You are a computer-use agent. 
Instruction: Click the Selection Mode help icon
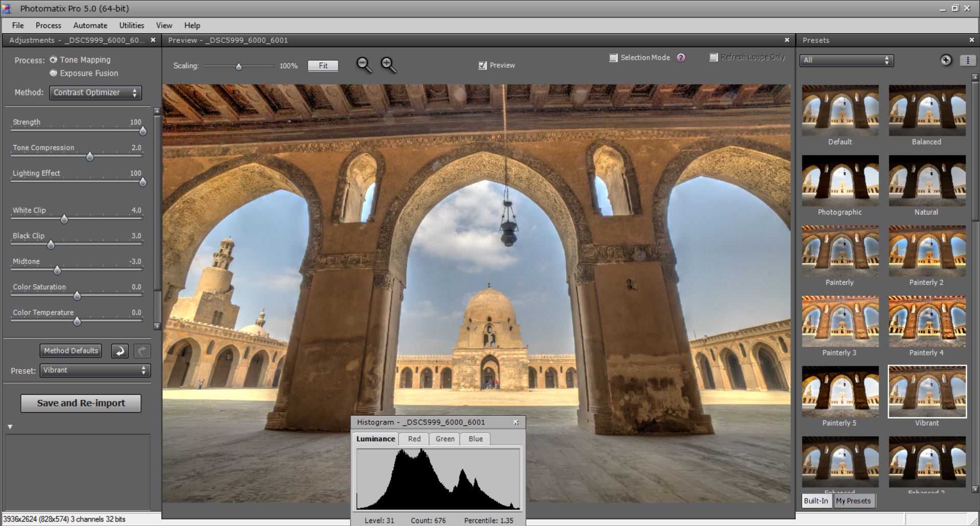tap(681, 58)
